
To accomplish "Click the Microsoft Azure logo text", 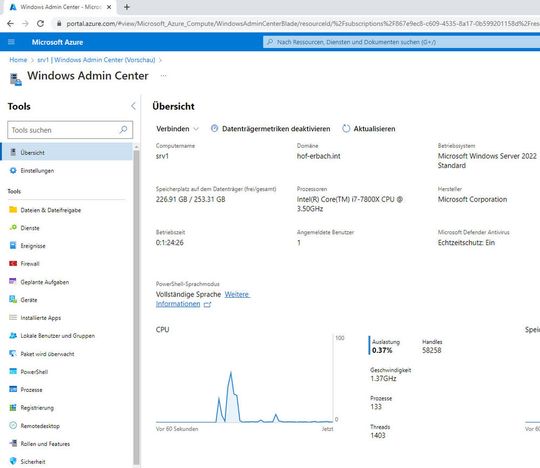I will pyautogui.click(x=58, y=42).
